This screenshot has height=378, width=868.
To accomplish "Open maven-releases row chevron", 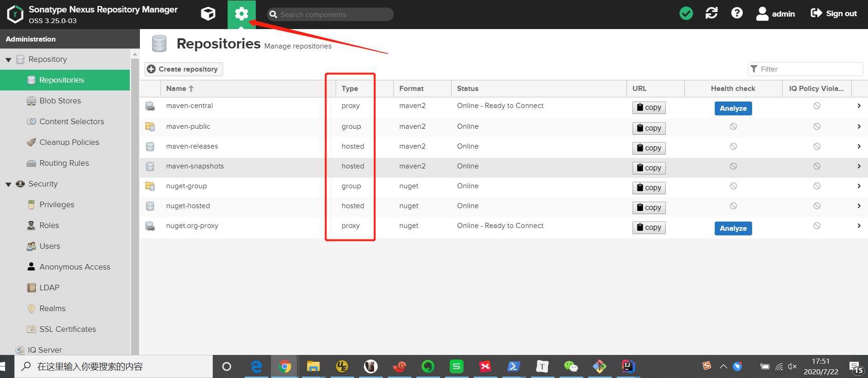I will 859,146.
